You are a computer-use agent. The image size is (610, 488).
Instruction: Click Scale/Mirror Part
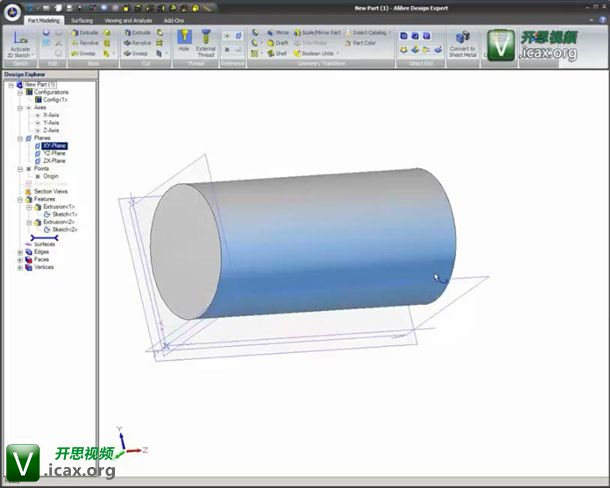pos(317,33)
